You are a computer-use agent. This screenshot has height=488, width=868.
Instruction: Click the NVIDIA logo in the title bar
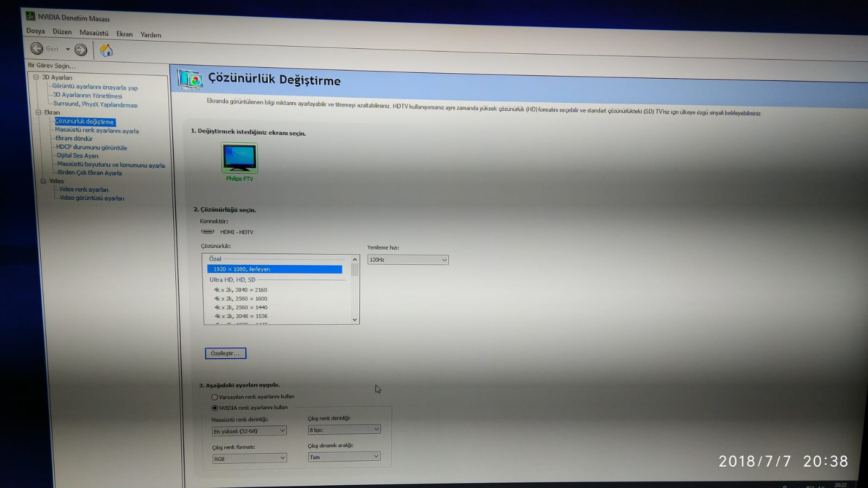(x=30, y=16)
